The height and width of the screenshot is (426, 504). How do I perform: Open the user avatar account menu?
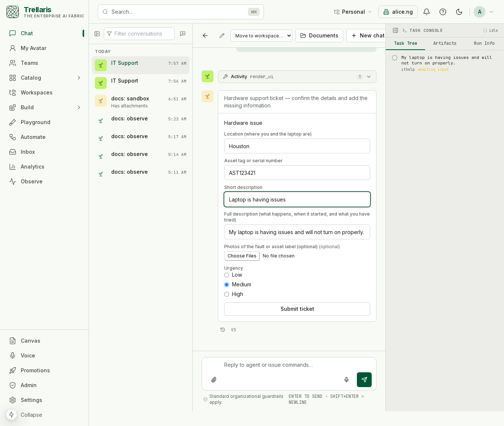pyautogui.click(x=484, y=12)
